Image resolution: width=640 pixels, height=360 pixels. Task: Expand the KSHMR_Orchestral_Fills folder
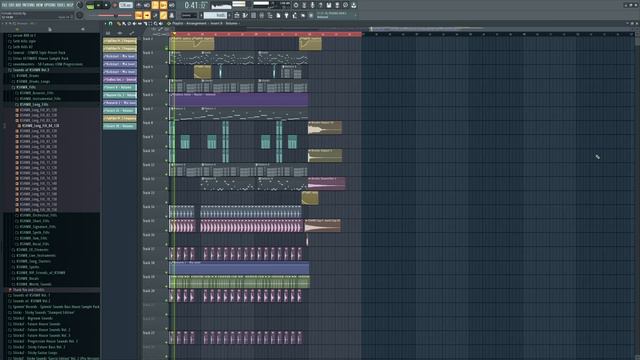[36, 215]
